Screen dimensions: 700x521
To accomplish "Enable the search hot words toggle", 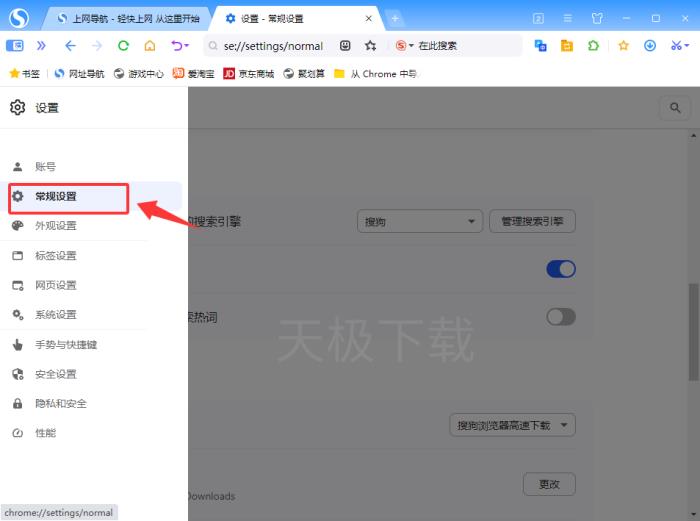I will 561,316.
